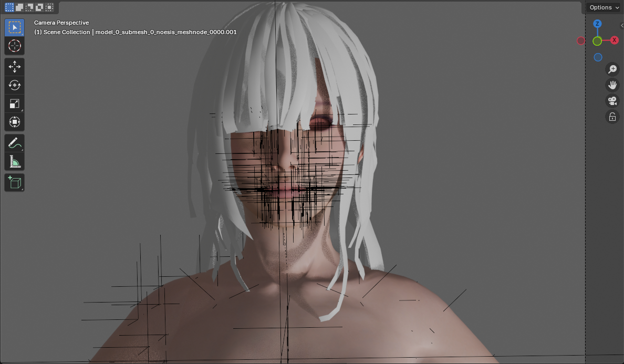Viewport: 624px width, 364px height.
Task: Select the Annotate pencil tool
Action: pyautogui.click(x=14, y=143)
